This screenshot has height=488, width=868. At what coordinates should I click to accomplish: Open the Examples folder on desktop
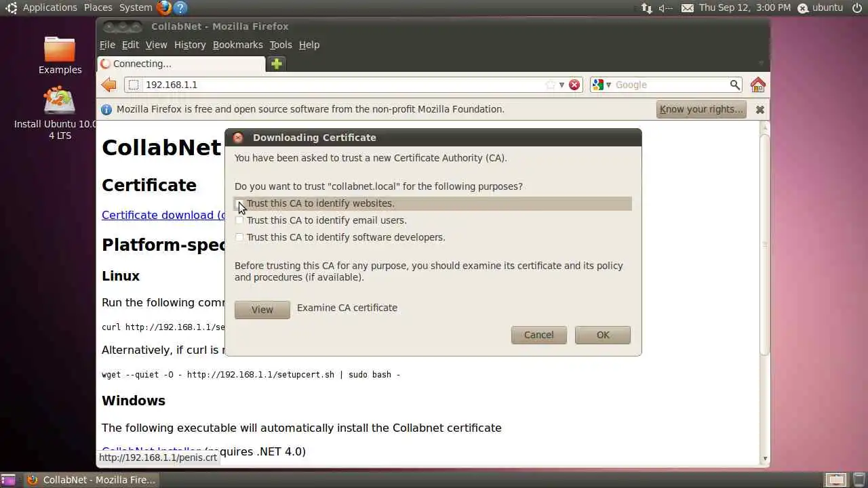click(x=60, y=56)
